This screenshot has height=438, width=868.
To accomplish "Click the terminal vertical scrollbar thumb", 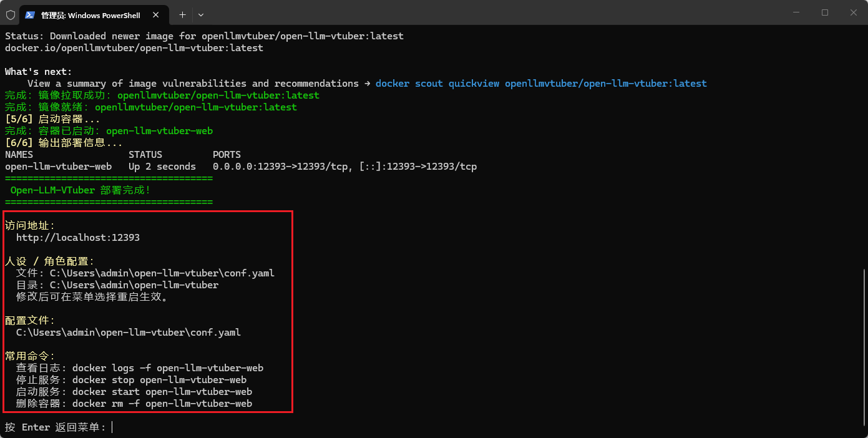I will click(x=864, y=348).
